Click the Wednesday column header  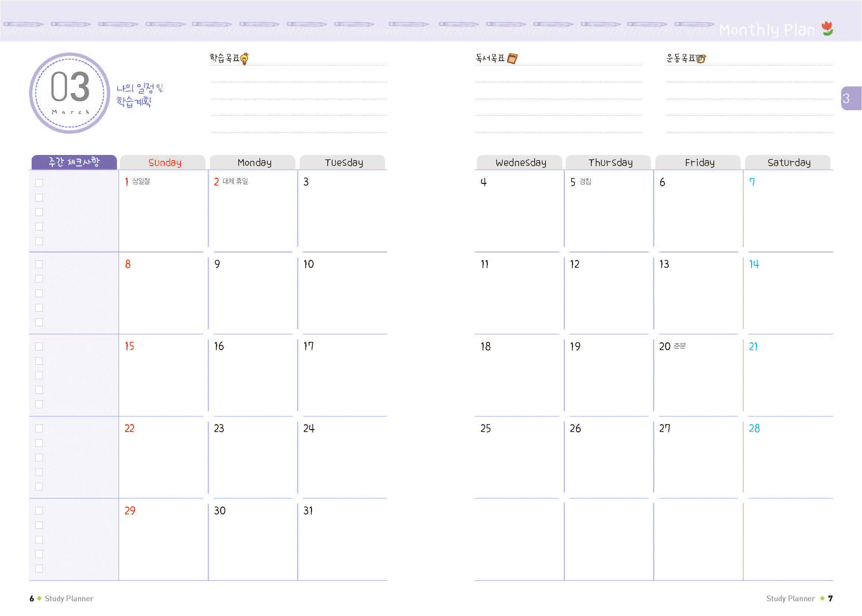(520, 162)
